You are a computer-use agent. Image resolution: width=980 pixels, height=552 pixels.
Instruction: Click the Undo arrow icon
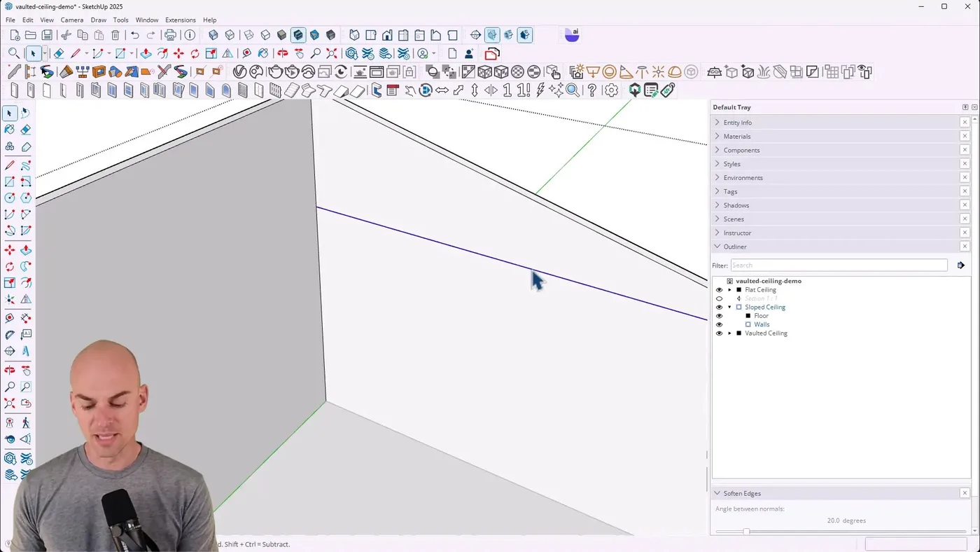pyautogui.click(x=135, y=35)
